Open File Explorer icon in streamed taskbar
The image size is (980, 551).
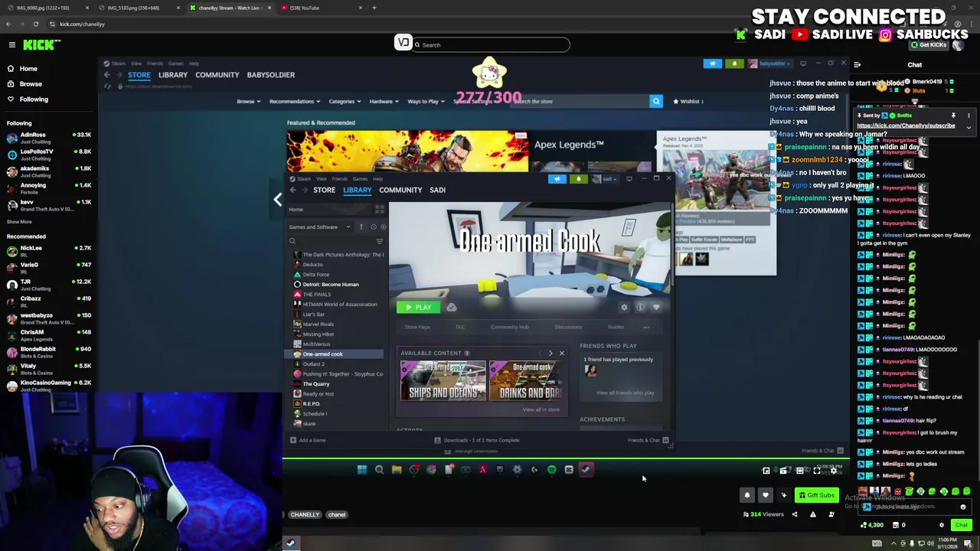397,470
